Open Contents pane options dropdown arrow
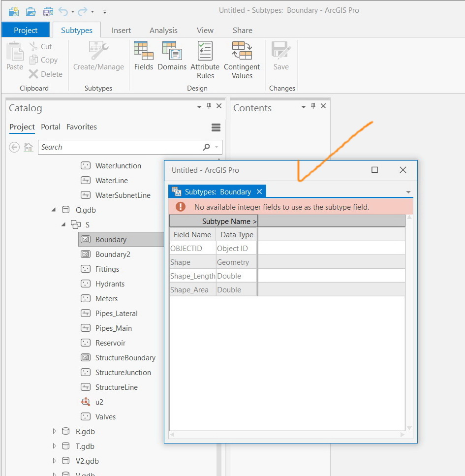Screen dimensions: 465x476 coord(303,106)
